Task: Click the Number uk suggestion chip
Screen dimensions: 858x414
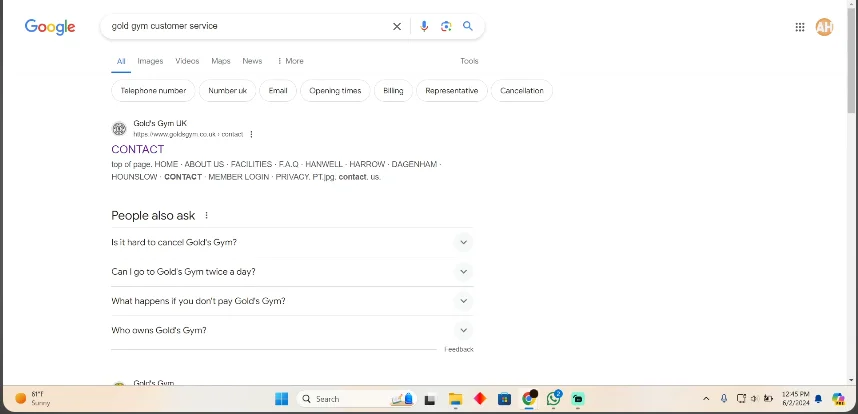Action: (x=228, y=91)
